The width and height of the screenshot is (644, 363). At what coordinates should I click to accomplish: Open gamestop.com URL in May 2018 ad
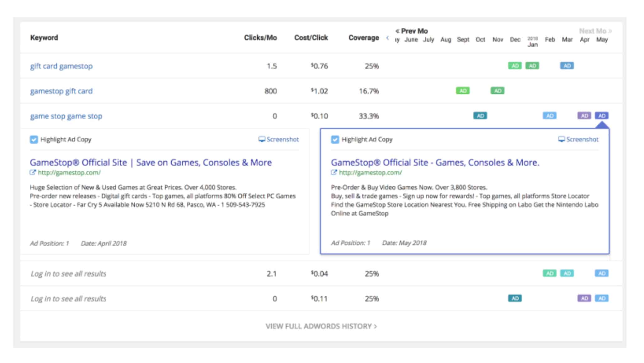pyautogui.click(x=371, y=172)
